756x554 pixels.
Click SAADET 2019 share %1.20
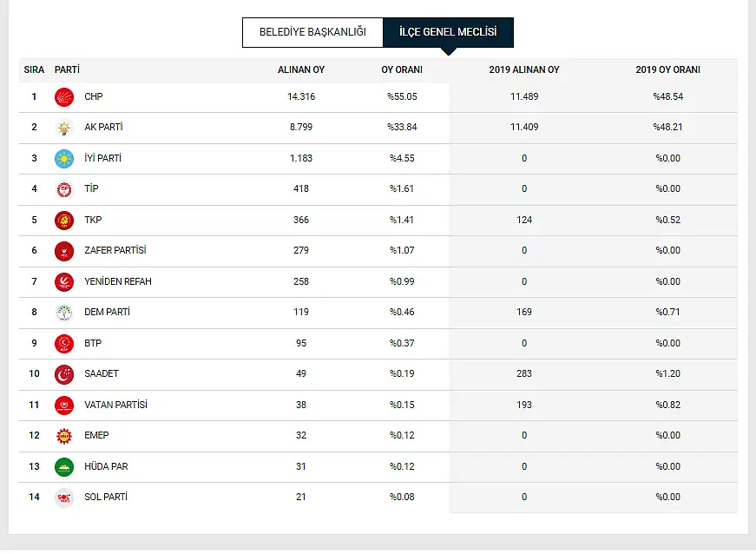point(667,373)
